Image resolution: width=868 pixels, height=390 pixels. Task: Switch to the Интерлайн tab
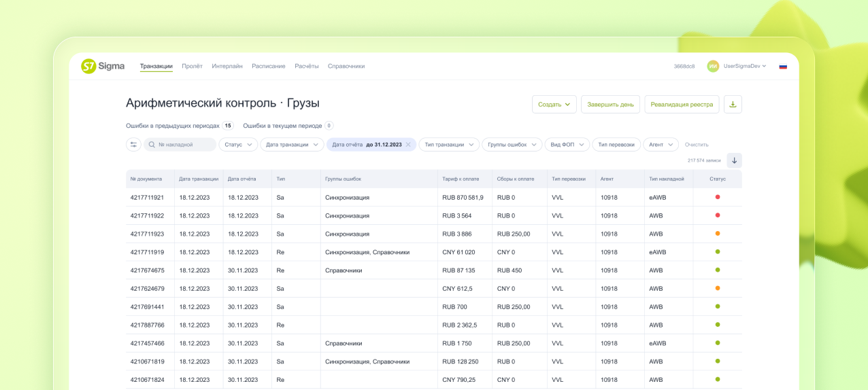click(x=227, y=66)
